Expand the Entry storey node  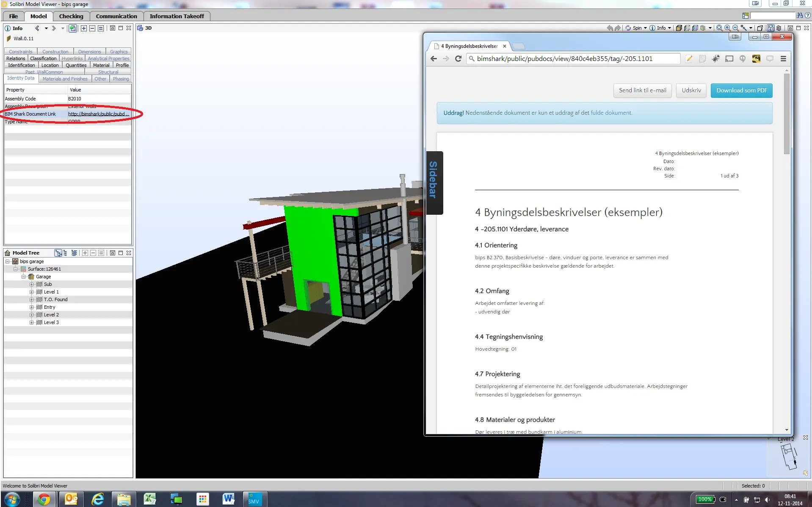32,307
